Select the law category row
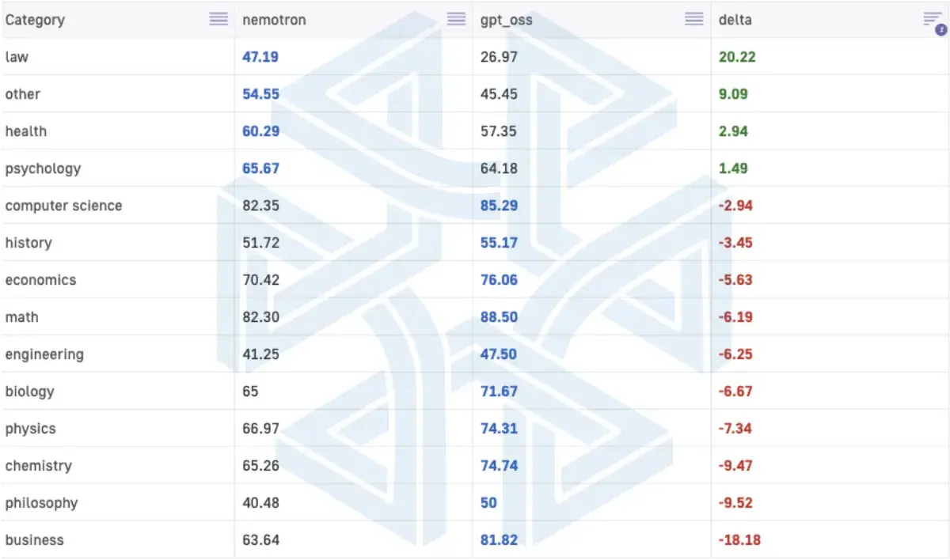 point(17,56)
